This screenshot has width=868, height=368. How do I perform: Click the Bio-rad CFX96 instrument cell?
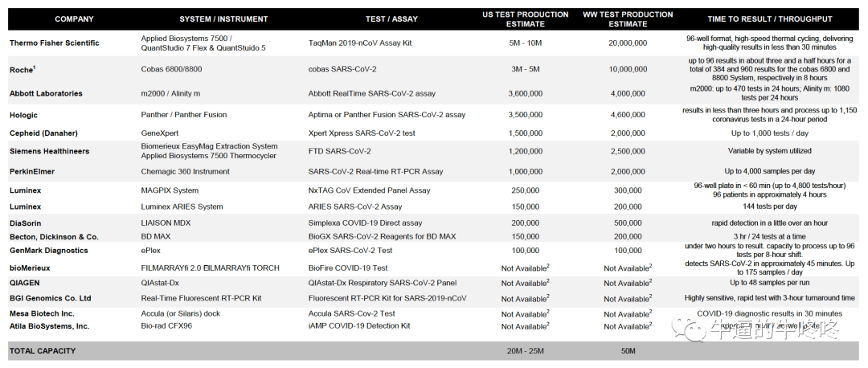tap(166, 326)
